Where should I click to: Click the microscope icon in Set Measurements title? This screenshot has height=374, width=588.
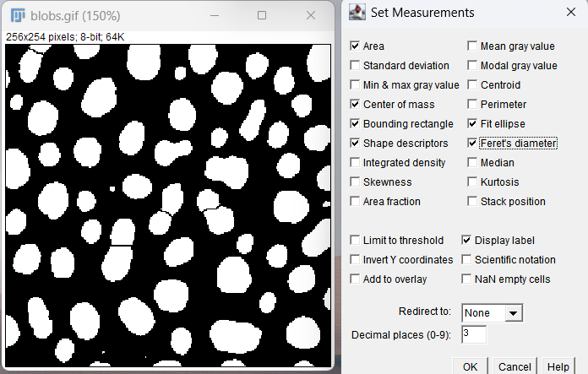click(x=357, y=13)
